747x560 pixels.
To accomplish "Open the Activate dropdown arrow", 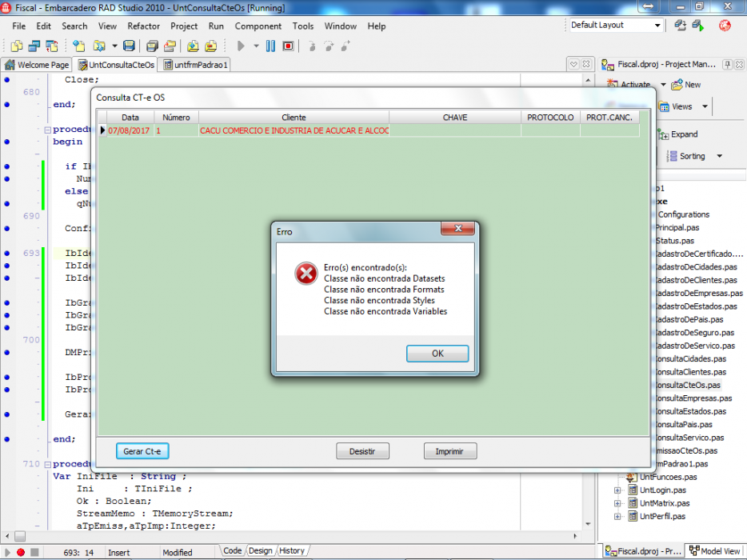I will click(663, 84).
